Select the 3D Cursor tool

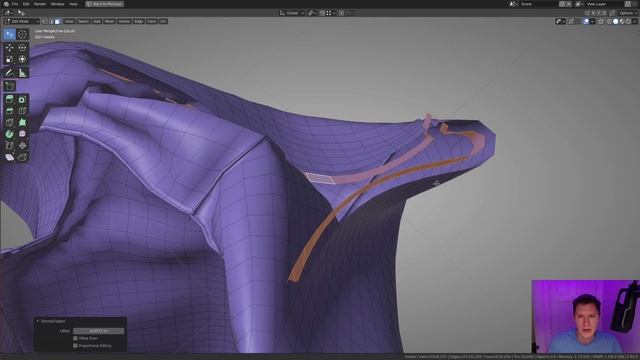click(x=22, y=34)
